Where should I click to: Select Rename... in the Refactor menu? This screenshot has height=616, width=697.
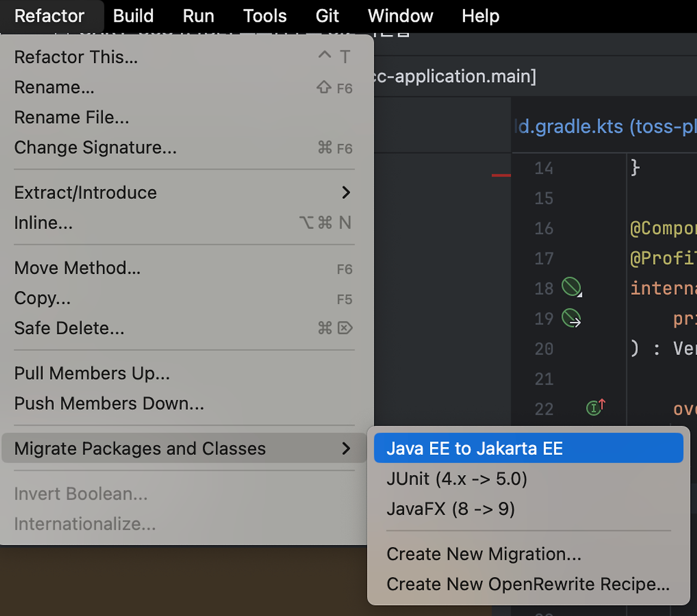tap(54, 87)
